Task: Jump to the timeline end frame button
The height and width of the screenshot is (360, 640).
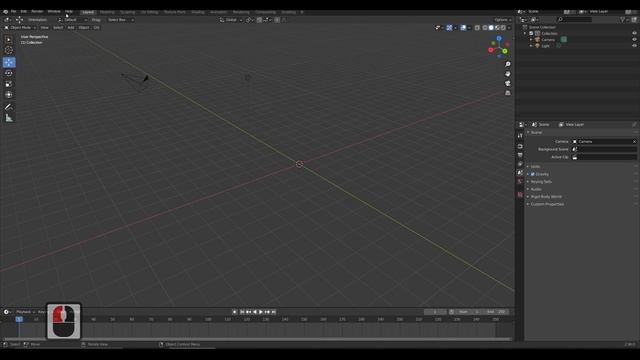Action: tap(274, 312)
